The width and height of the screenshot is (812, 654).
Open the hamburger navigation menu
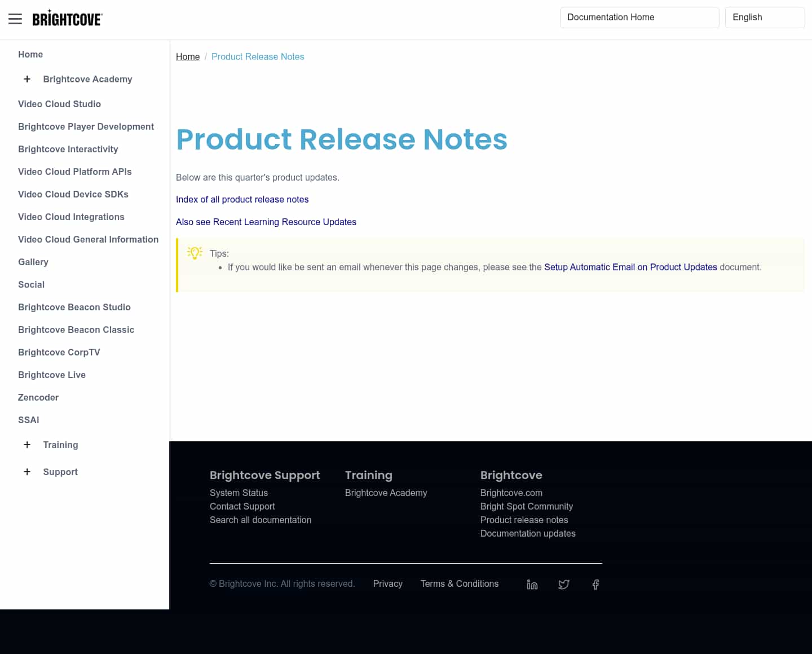click(x=15, y=19)
